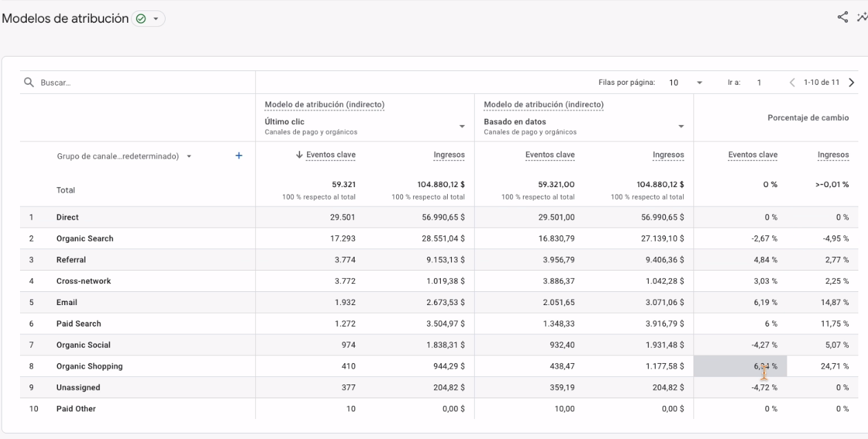Open the Último clic attribution model dropdown
Screen dimensions: 868x439
(x=461, y=126)
